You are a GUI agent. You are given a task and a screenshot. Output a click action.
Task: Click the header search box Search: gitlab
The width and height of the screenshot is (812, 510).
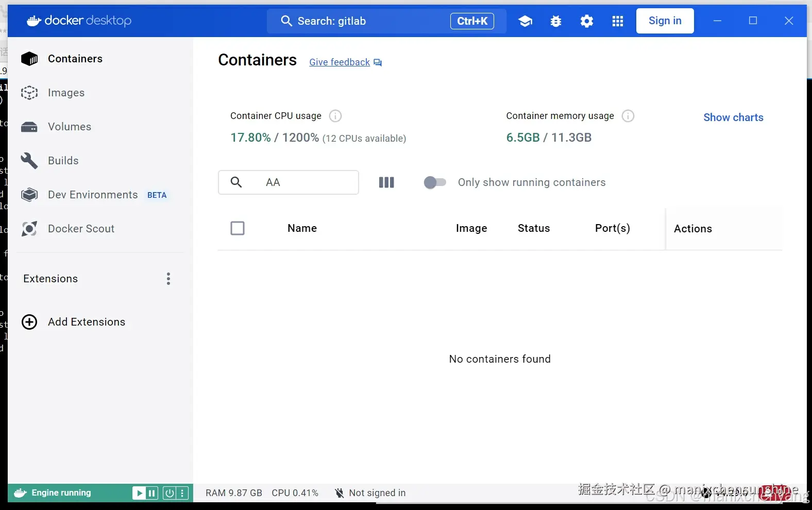386,21
